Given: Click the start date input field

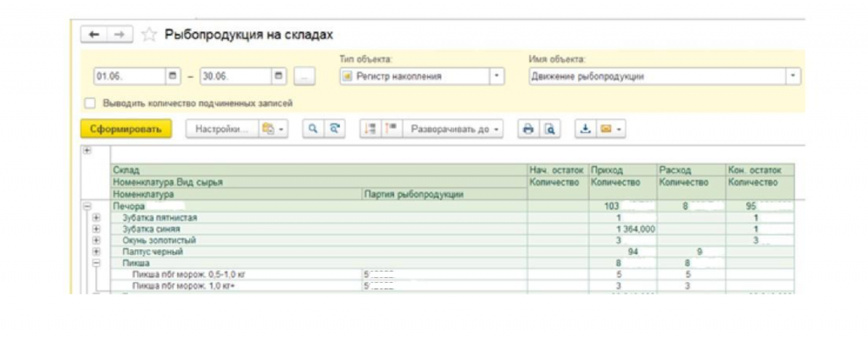Looking at the screenshot, I should coord(130,76).
